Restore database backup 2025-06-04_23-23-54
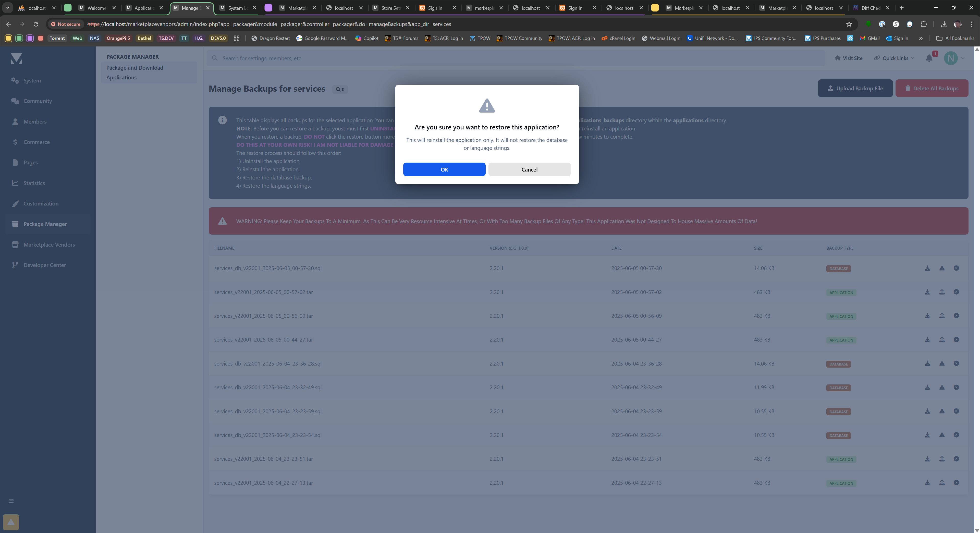The image size is (980, 533). click(x=942, y=435)
